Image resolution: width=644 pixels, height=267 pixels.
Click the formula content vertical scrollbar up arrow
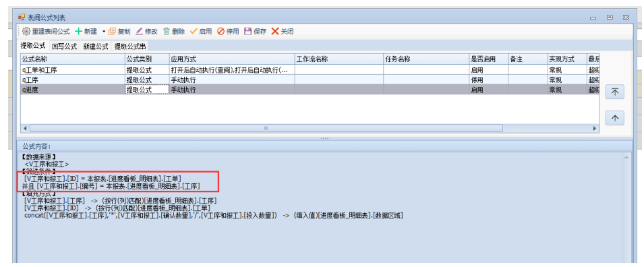click(626, 157)
